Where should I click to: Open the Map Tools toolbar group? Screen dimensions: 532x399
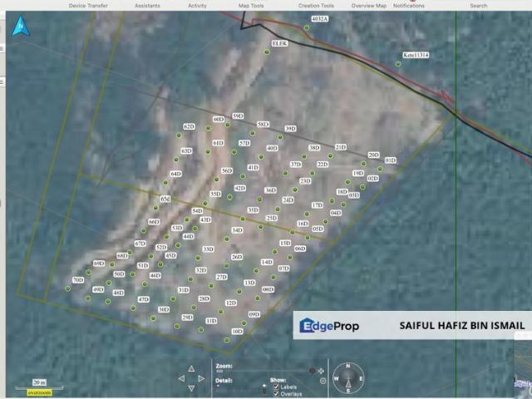[x=251, y=6]
